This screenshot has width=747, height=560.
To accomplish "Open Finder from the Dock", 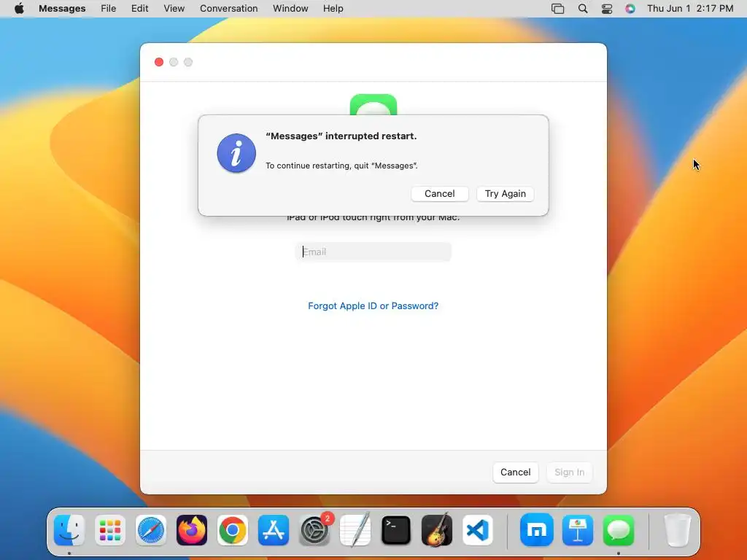I will tap(69, 530).
